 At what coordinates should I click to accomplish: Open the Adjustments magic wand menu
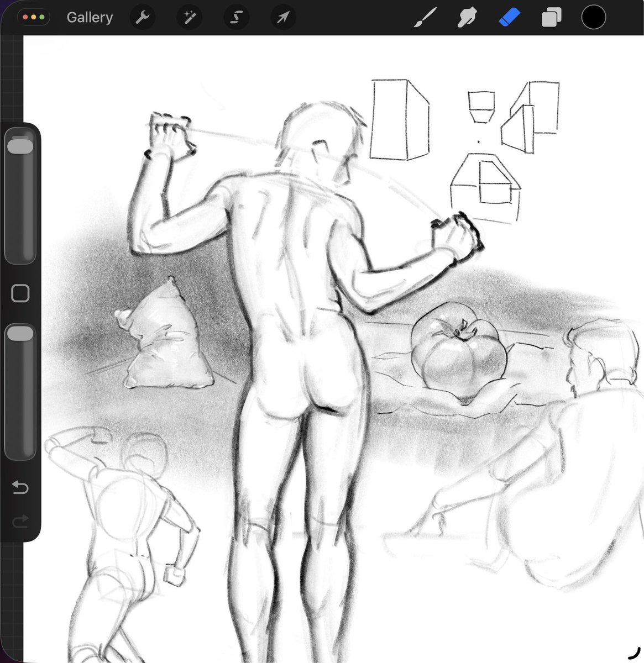[x=189, y=18]
